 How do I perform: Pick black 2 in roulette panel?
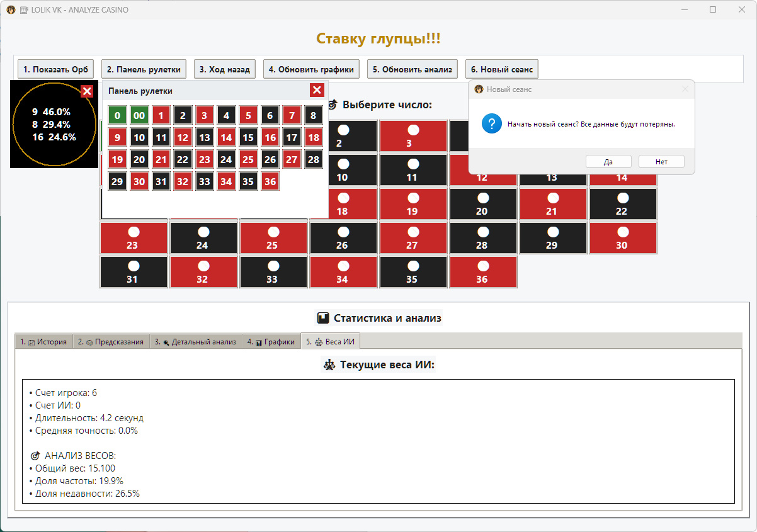click(x=183, y=116)
